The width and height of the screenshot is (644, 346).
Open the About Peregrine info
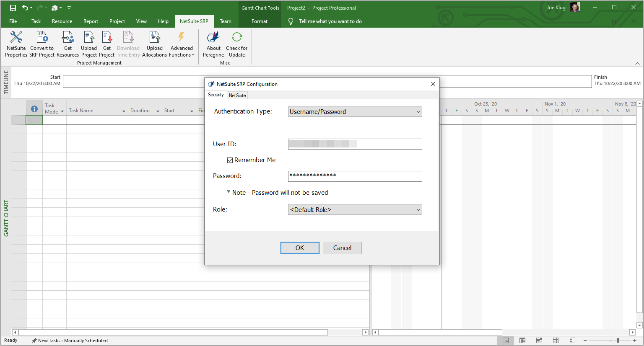[x=213, y=44]
